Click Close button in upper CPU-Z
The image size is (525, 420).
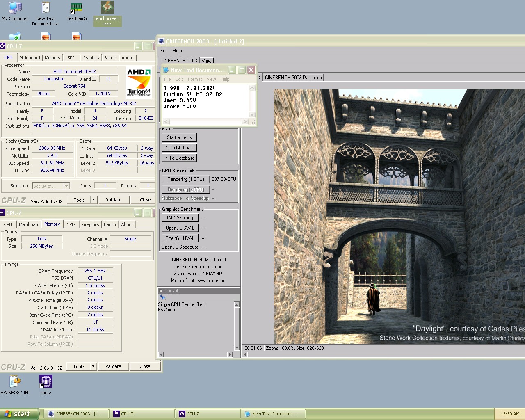(x=145, y=200)
